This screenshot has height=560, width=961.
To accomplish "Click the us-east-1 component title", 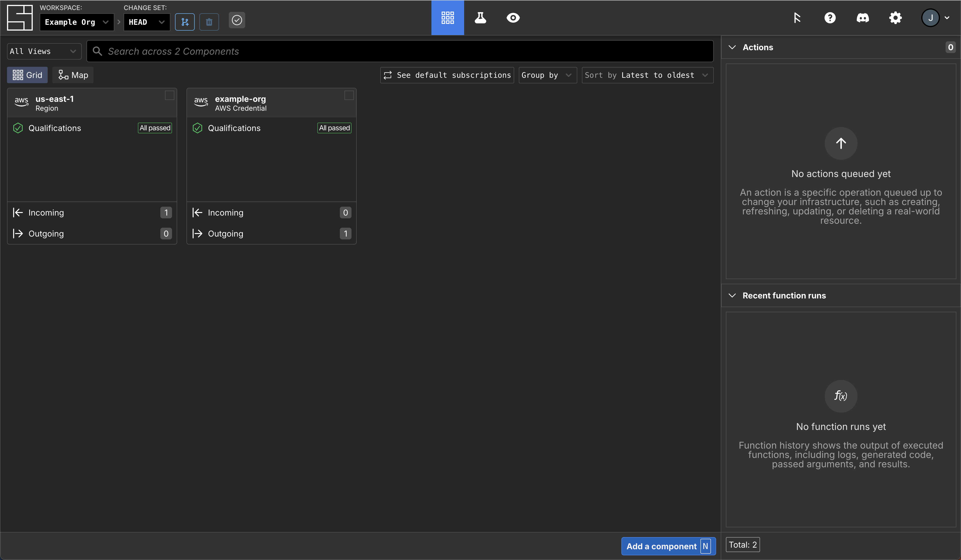I will (x=54, y=99).
